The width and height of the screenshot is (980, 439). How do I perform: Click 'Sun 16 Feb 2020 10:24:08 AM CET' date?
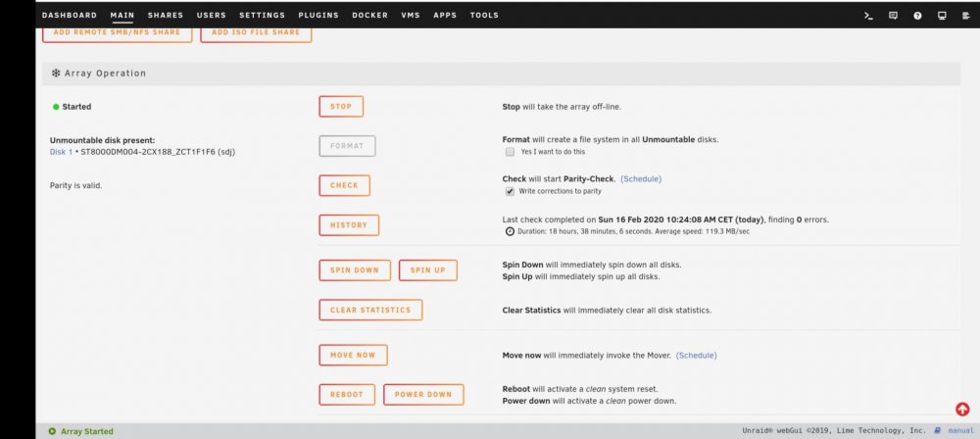pyautogui.click(x=666, y=220)
